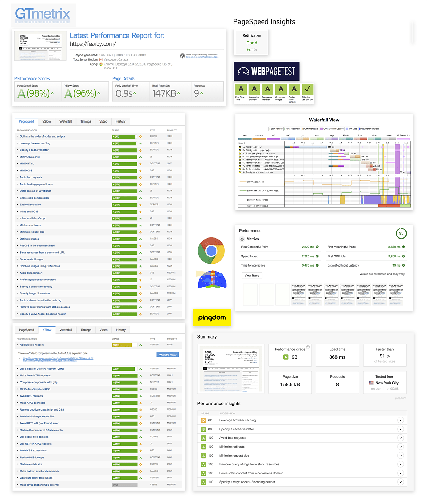Click the Good 89/100 Optimization card

tap(251, 42)
